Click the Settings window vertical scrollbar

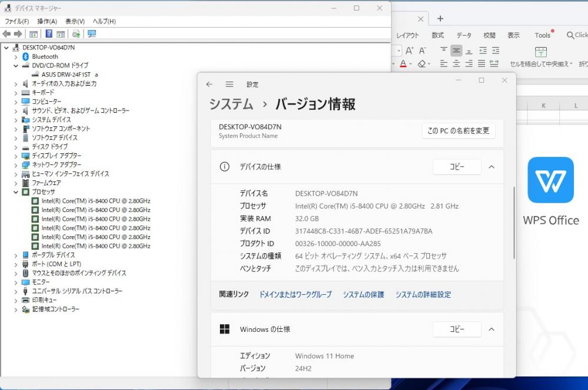(x=514, y=223)
